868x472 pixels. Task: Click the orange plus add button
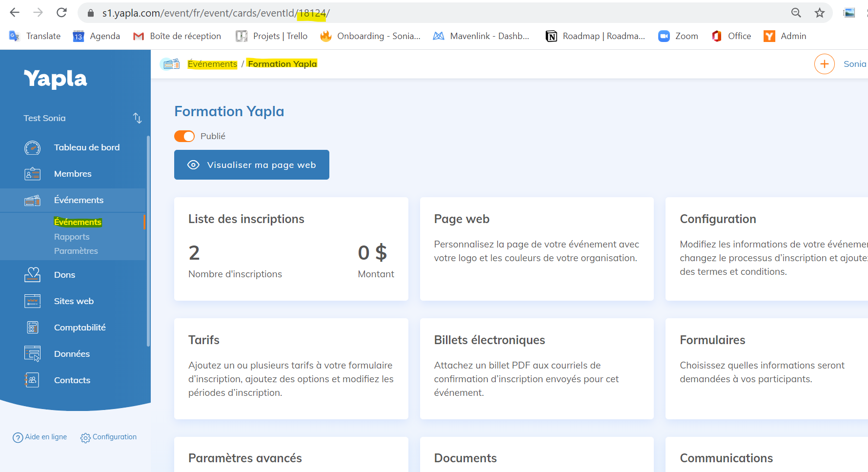tap(824, 64)
